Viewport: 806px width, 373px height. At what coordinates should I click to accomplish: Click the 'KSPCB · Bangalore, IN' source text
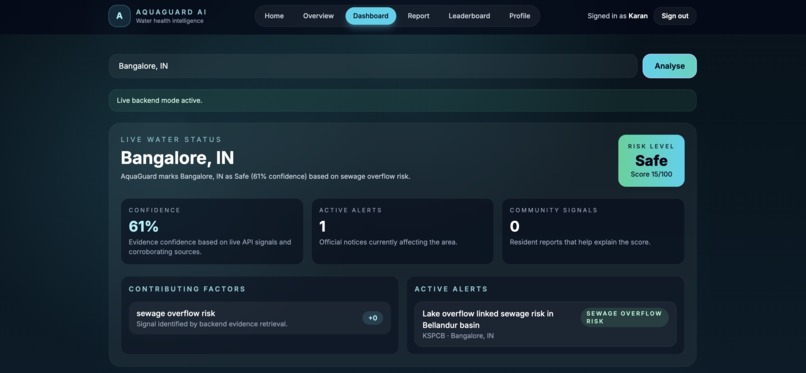point(458,336)
